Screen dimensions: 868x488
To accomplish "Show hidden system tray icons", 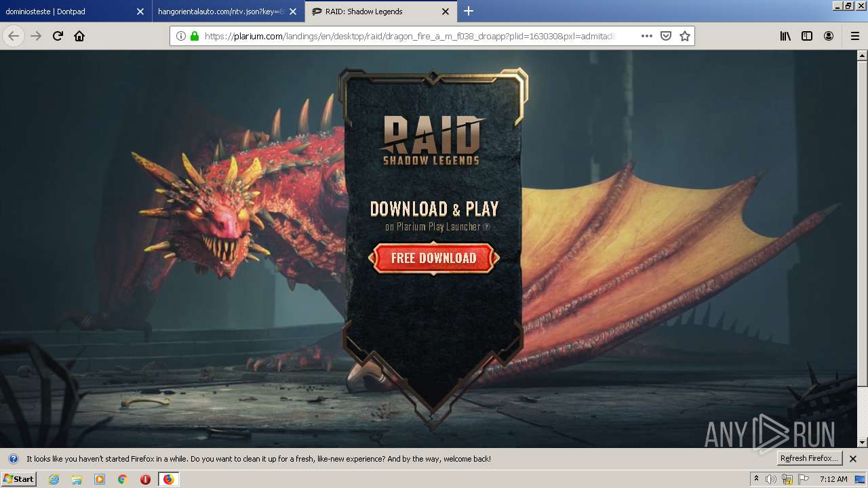I will pos(756,479).
